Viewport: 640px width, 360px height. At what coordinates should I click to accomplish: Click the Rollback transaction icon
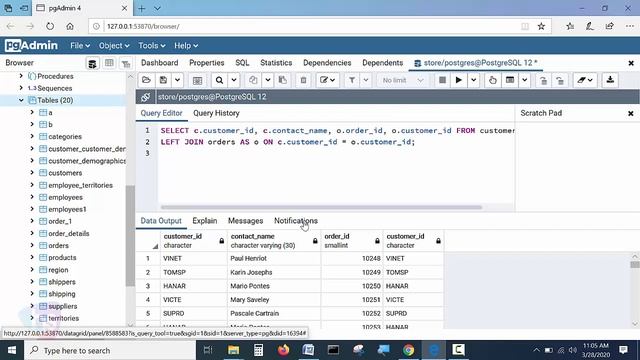click(x=560, y=80)
